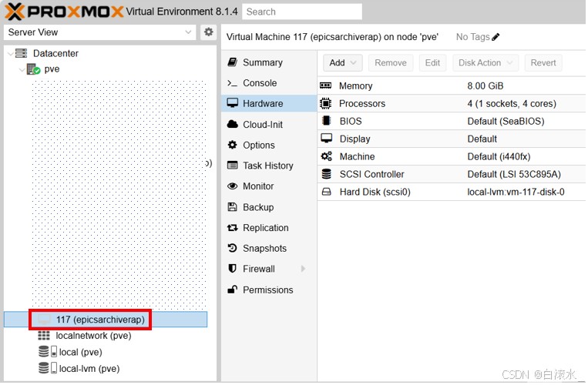Click the Memory chip icon
Viewport: 588px width, 385px height.
click(325, 85)
